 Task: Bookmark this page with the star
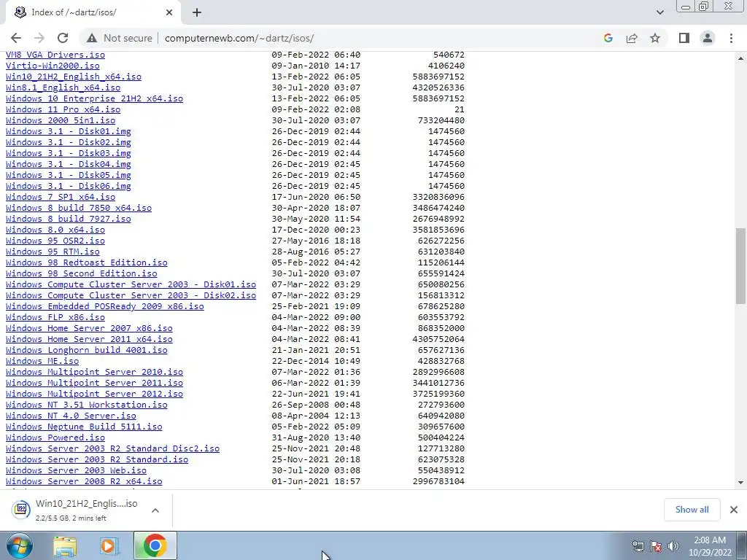[x=655, y=38]
